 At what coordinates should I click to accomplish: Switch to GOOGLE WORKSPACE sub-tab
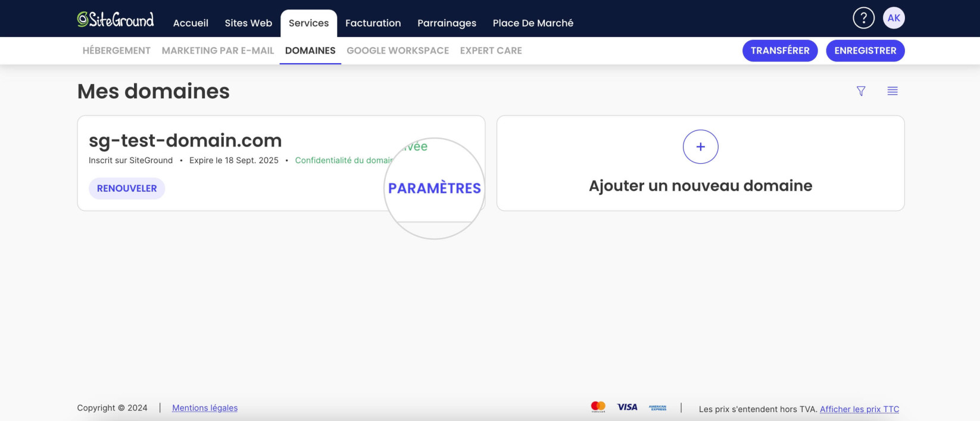[398, 51]
